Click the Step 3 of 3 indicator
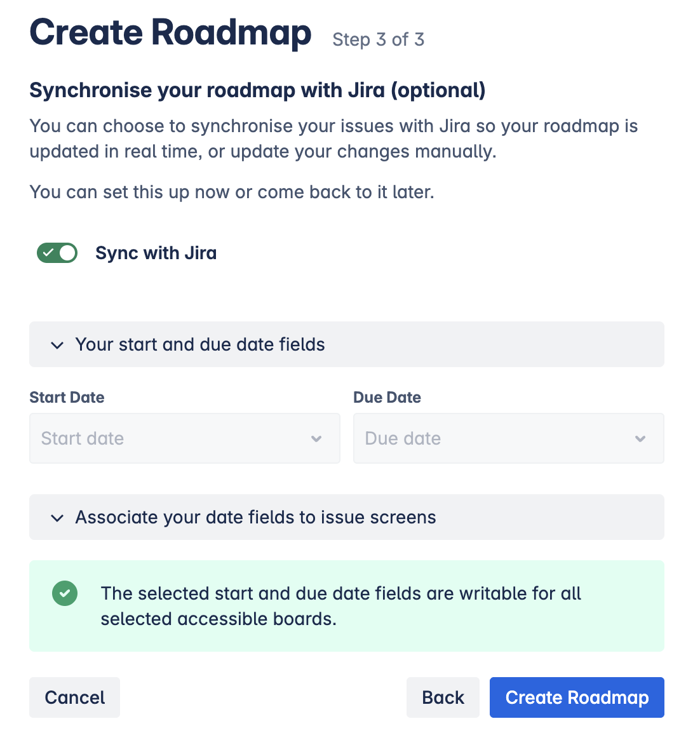 click(378, 39)
